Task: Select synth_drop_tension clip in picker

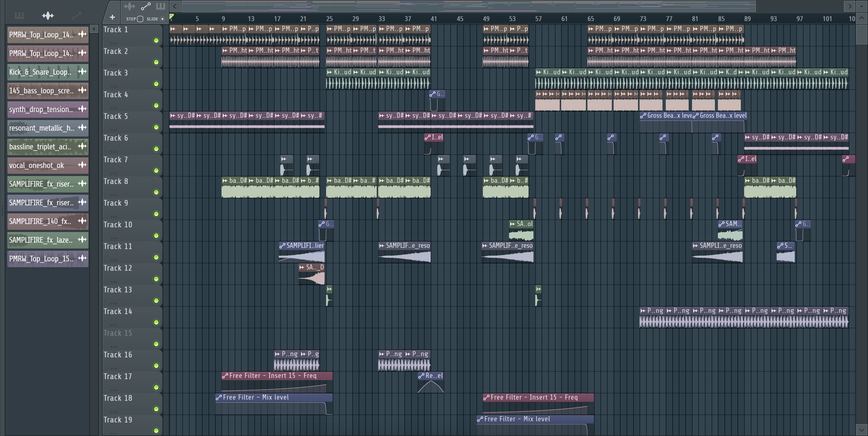Action: [48, 109]
